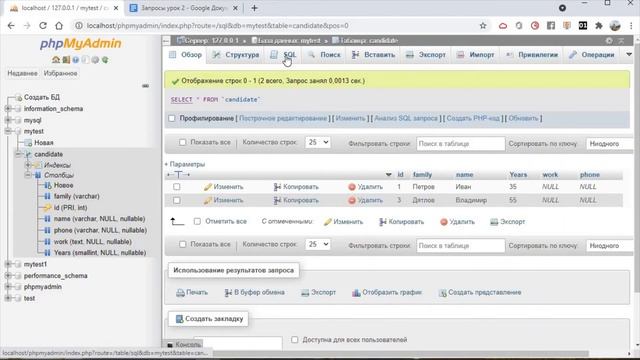Screen dimensions: 640x360
Task: Click the browser bookmark star icon
Action: point(483,26)
